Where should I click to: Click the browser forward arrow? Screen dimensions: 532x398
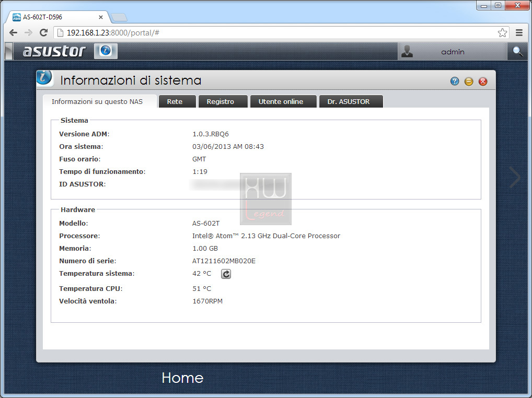tap(29, 33)
